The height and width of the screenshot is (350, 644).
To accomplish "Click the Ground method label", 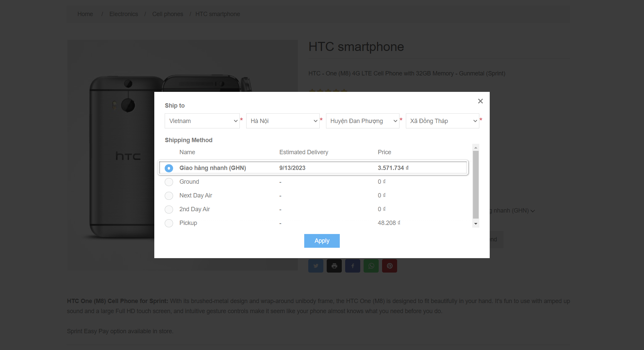I will [189, 182].
